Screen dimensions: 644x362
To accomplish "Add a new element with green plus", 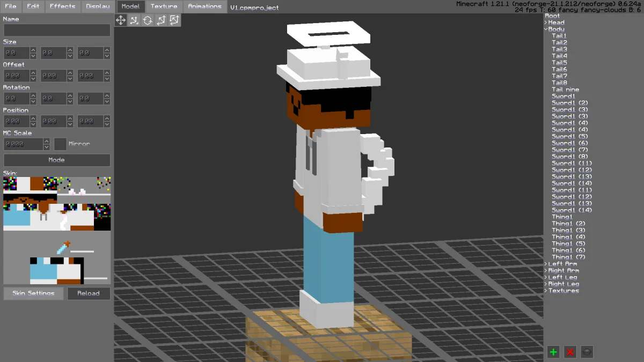I will coord(553,352).
